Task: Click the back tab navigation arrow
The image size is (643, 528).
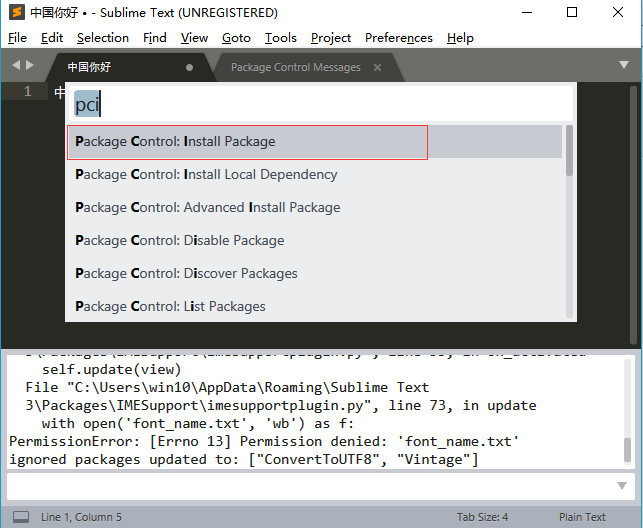Action: (x=16, y=65)
